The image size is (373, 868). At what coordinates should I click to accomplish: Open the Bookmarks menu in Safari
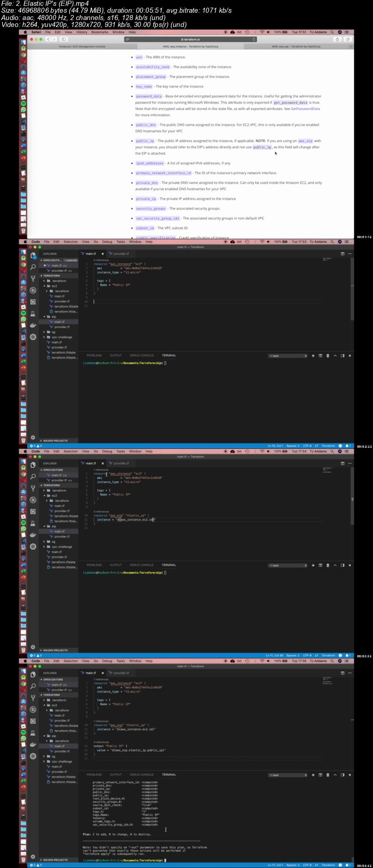point(100,32)
